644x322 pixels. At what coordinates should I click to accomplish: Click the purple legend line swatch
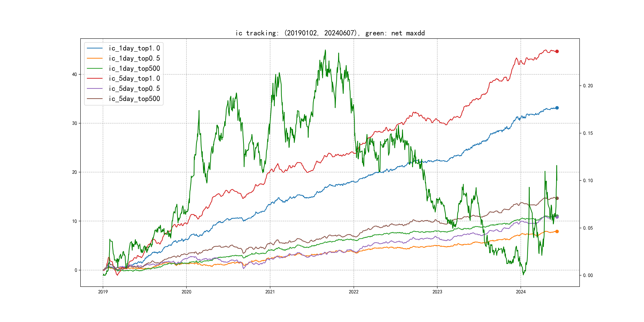tap(94, 88)
